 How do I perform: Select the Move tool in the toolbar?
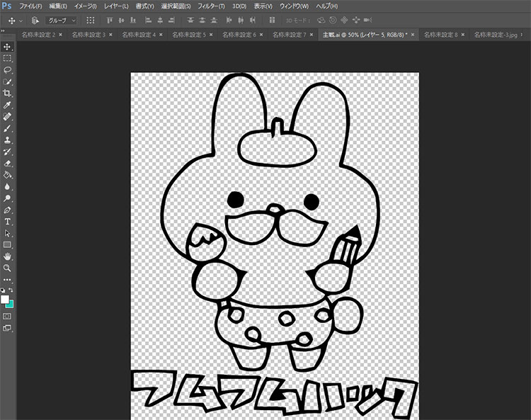click(7, 47)
